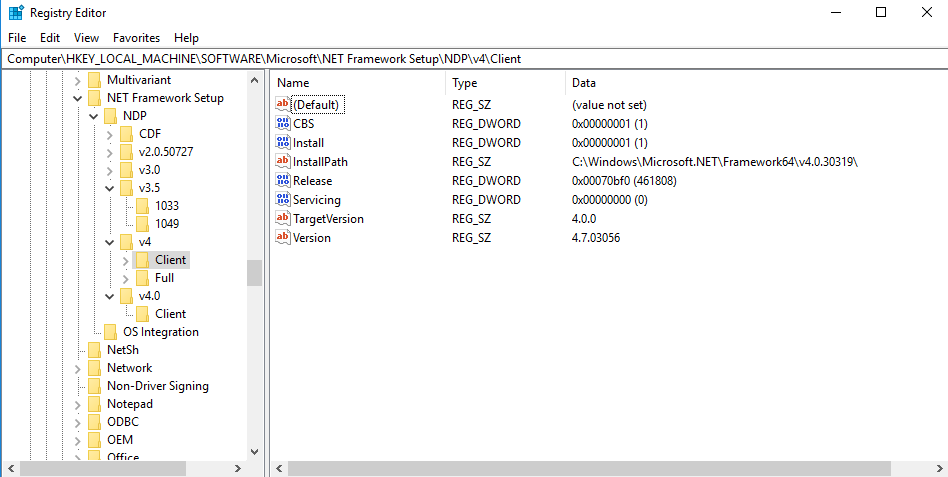Select the Release DWORD value icon
948x477 pixels.
tap(282, 180)
